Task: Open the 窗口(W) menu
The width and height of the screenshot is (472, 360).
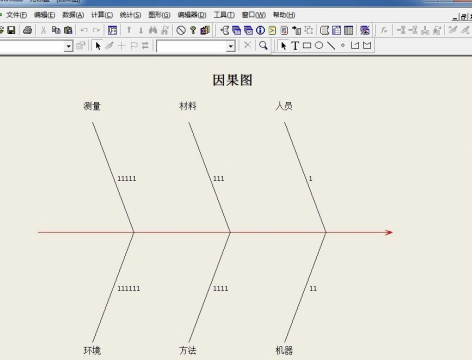Action: click(254, 15)
